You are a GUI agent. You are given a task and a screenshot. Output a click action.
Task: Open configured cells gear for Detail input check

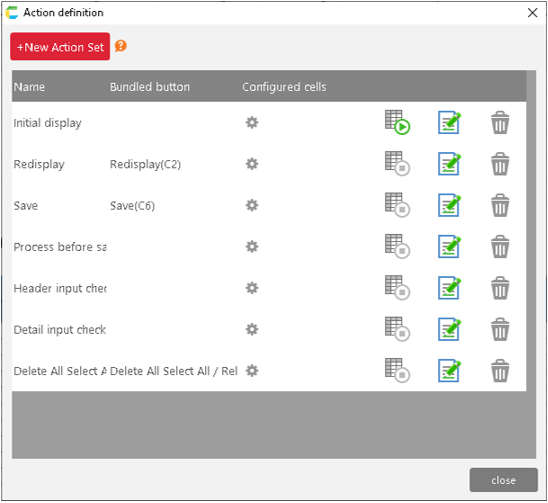pyautogui.click(x=252, y=329)
